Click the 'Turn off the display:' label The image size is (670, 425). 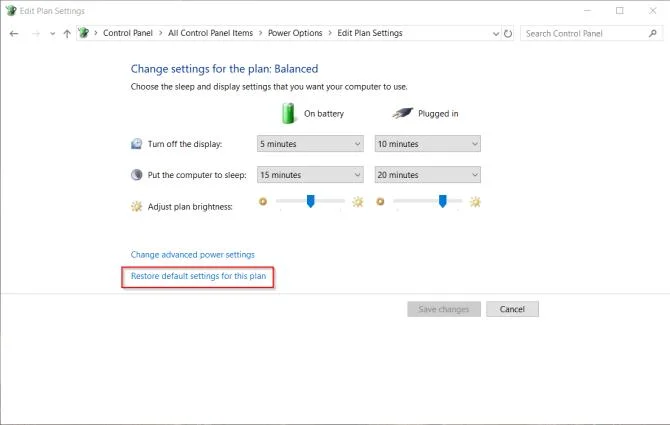coord(185,144)
